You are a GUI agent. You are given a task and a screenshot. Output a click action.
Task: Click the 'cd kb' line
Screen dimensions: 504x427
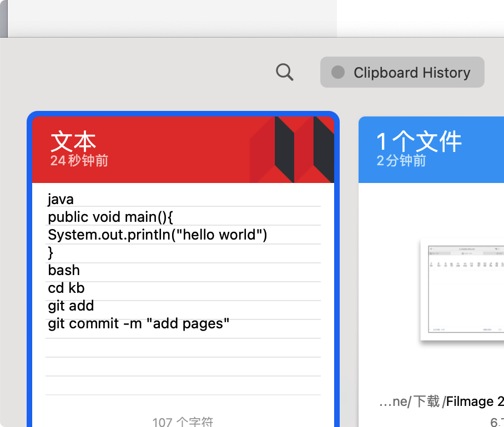click(x=66, y=288)
